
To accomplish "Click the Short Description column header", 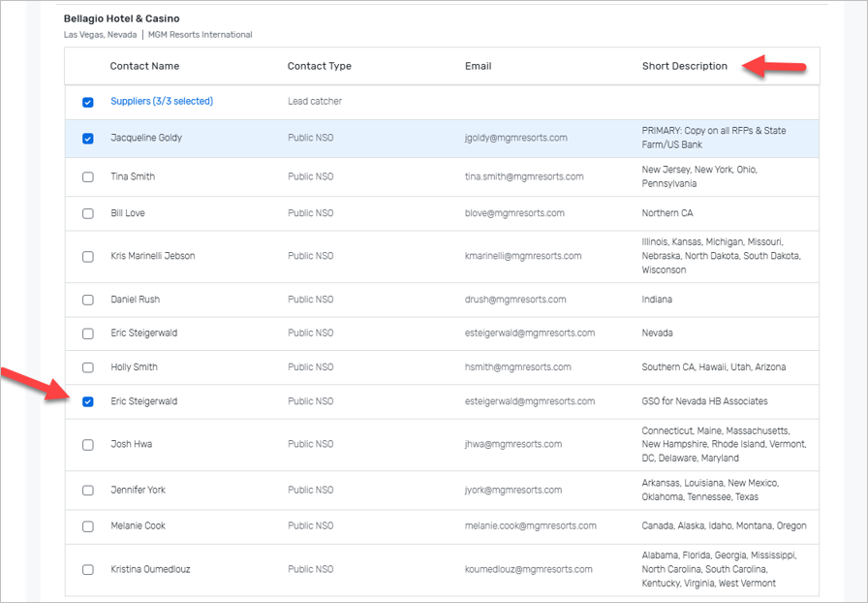I will tap(684, 67).
